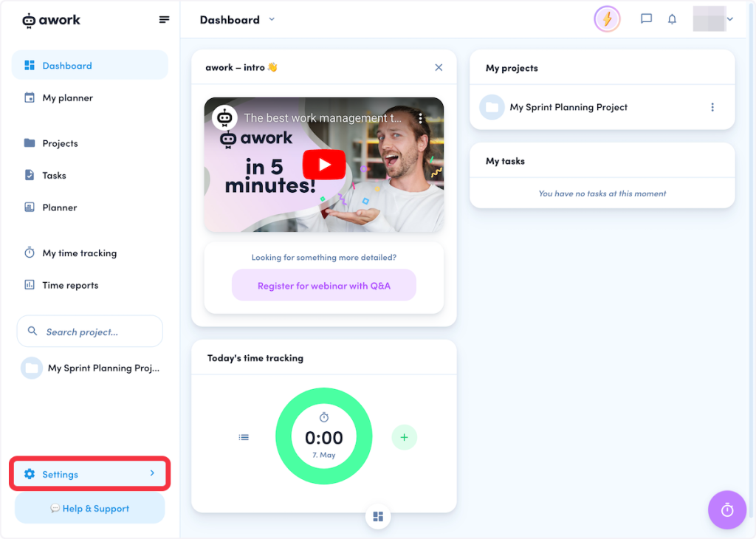
Task: Expand the Dashboard title dropdown
Action: [x=272, y=20]
